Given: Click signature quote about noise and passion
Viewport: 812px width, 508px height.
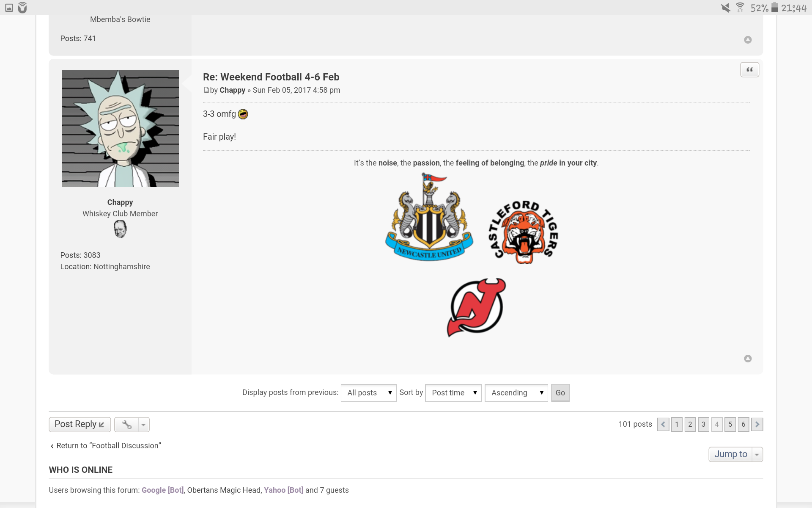Looking at the screenshot, I should (476, 163).
